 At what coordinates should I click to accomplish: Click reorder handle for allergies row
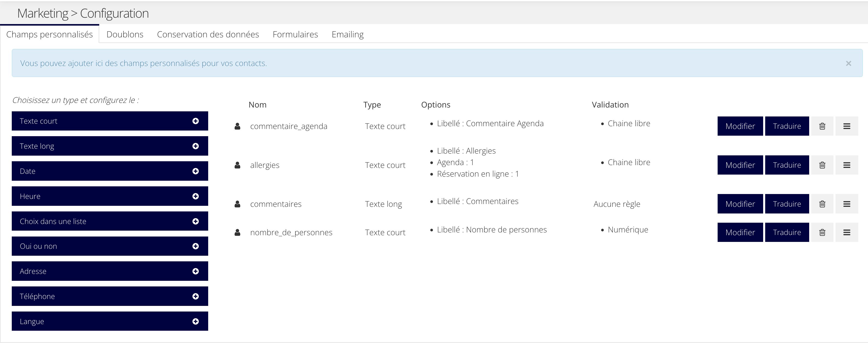tap(847, 165)
